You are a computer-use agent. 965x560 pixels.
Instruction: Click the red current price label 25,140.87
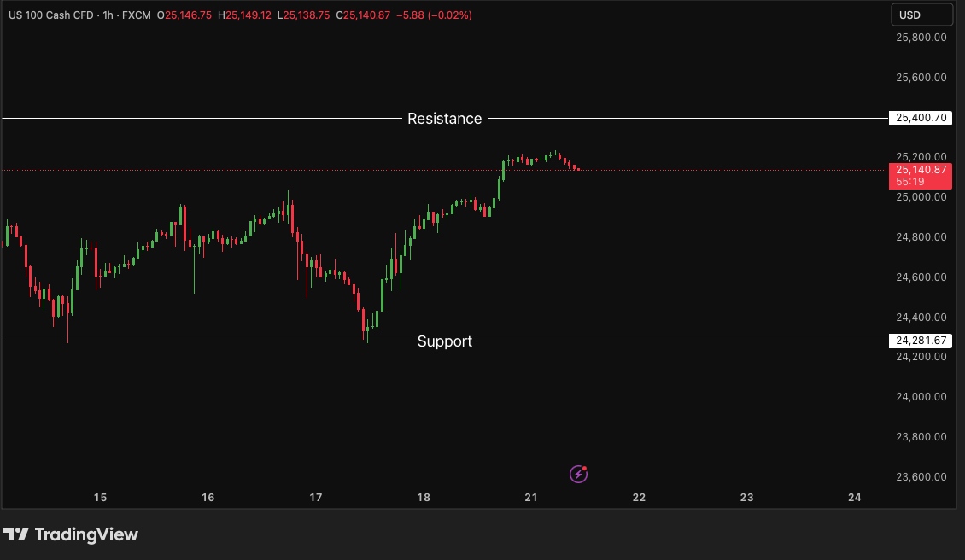(921, 170)
